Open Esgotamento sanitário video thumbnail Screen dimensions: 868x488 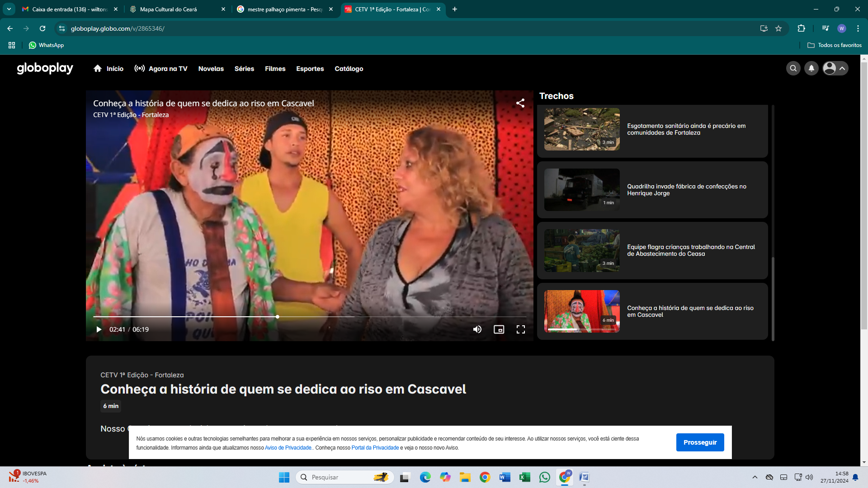coord(582,129)
